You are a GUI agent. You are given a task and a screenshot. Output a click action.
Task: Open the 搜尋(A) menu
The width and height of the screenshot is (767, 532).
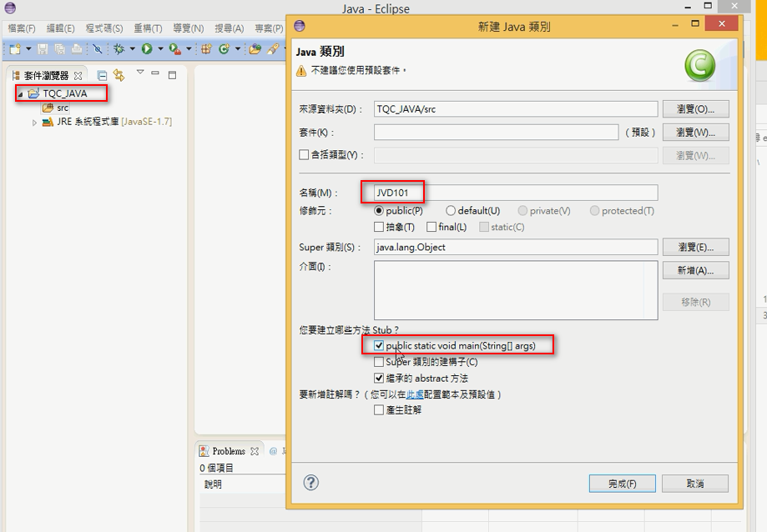coord(229,28)
